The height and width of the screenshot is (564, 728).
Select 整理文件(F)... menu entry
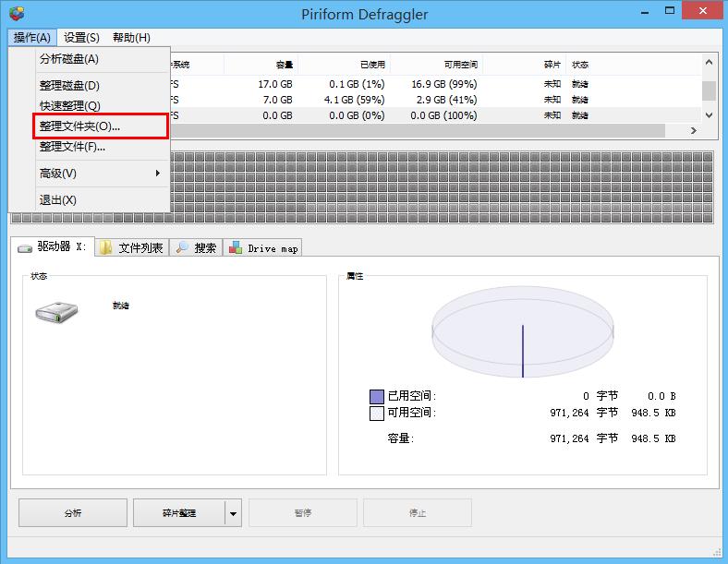point(102,147)
